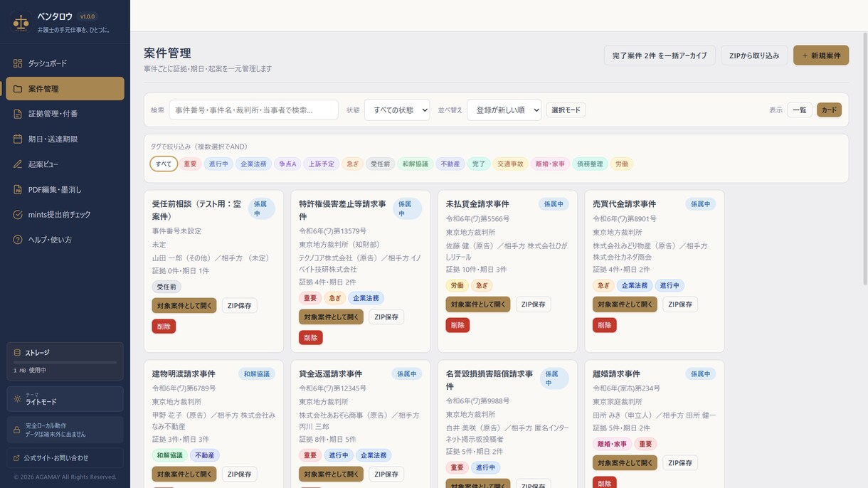
Task: Click the ベンタロウ scales logo icon
Action: pyautogui.click(x=21, y=23)
